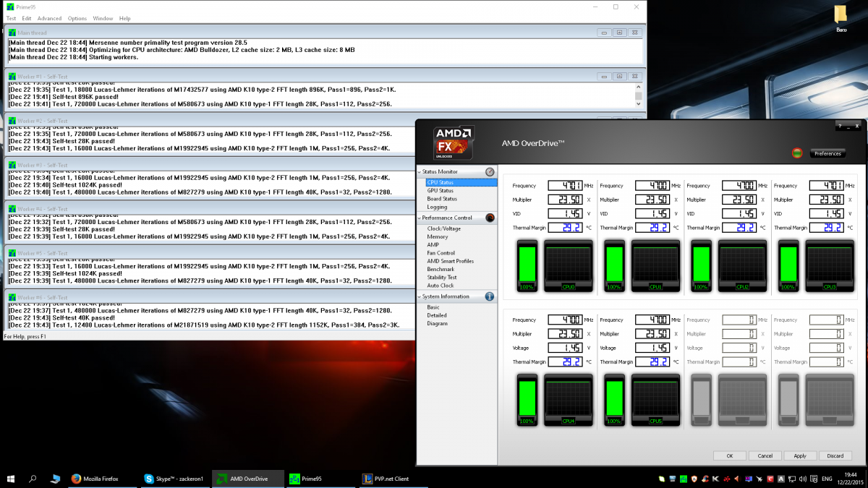Click the Discard button in OverDrive
Viewport: 868px width, 488px height.
[x=835, y=456]
